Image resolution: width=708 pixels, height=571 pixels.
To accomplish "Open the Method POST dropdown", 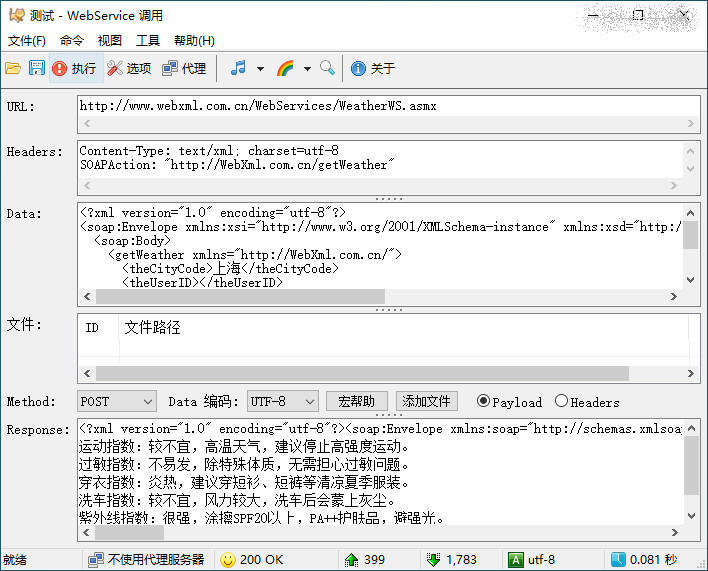I will click(x=117, y=401).
